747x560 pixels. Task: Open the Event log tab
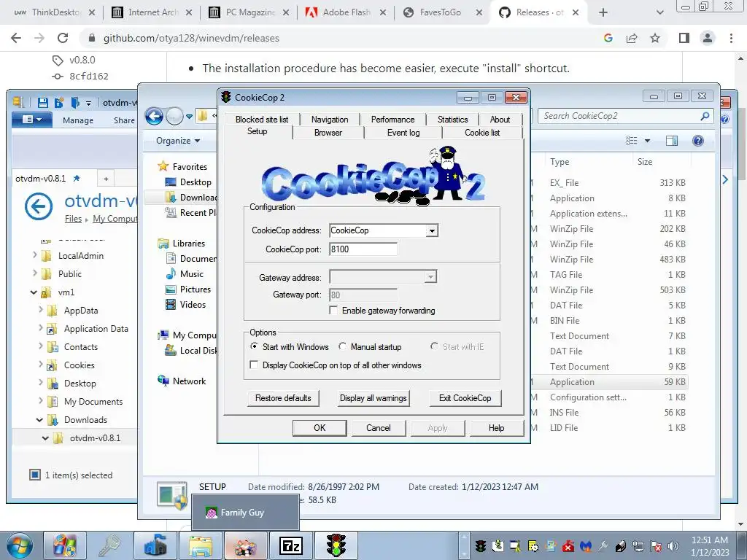(x=403, y=133)
